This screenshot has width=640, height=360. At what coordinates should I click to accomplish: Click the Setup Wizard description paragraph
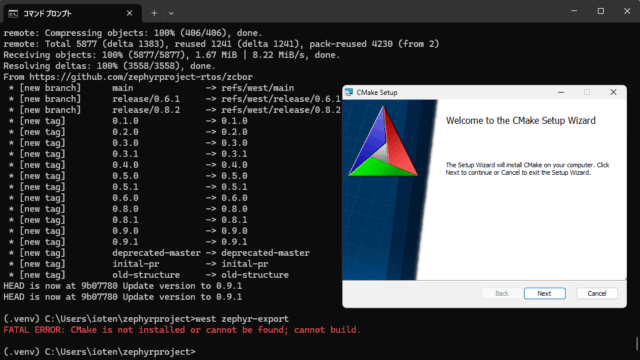click(x=527, y=169)
